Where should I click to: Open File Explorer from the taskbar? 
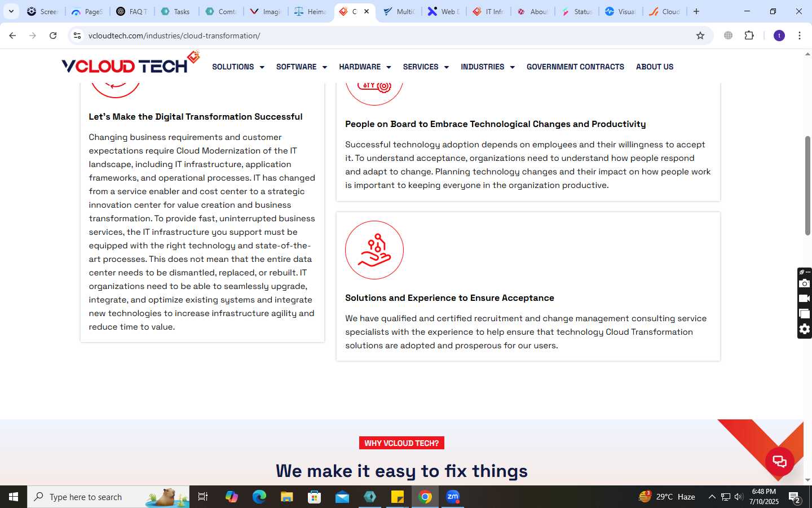click(x=286, y=497)
